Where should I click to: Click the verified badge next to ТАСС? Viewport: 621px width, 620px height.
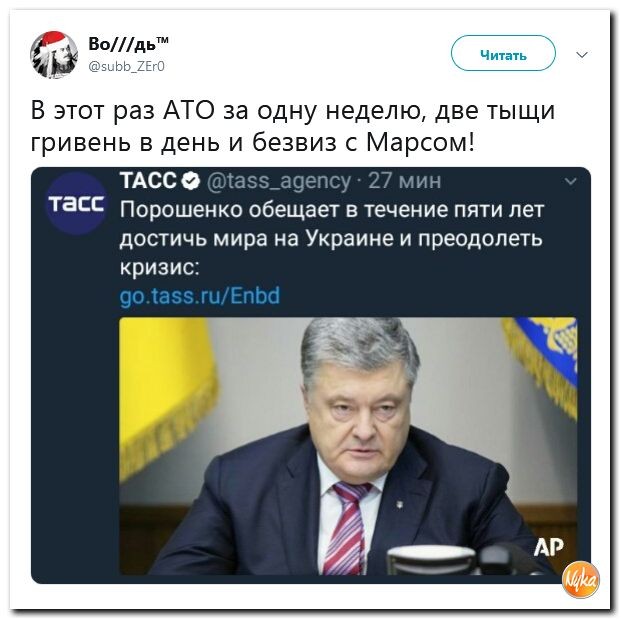[191, 181]
